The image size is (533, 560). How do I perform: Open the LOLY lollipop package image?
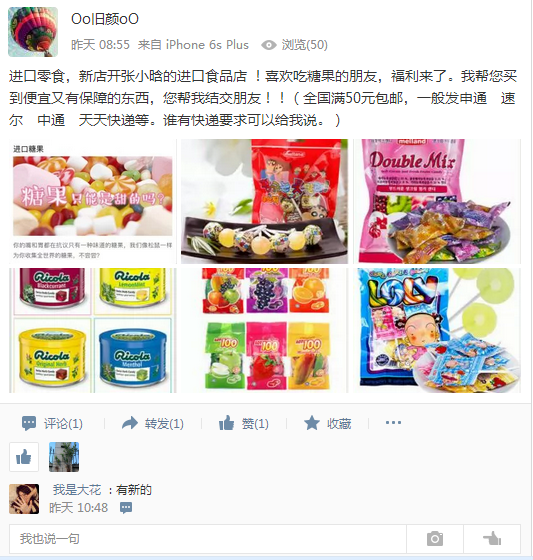[x=437, y=330]
